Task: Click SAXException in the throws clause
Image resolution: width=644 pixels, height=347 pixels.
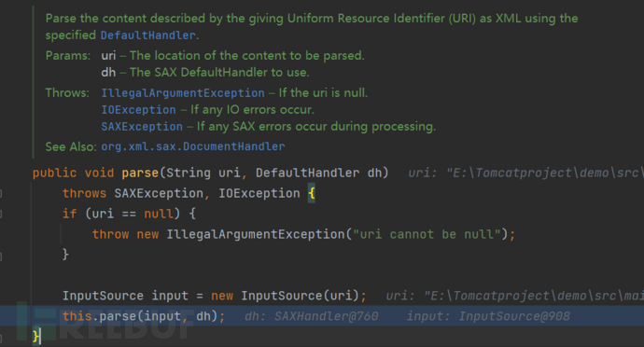Action: tap(159, 193)
